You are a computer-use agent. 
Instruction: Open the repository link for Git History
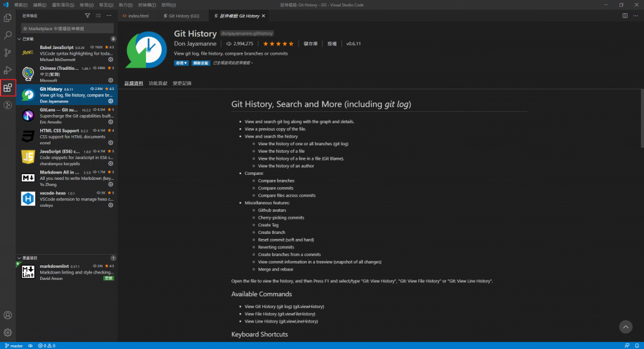coord(311,43)
